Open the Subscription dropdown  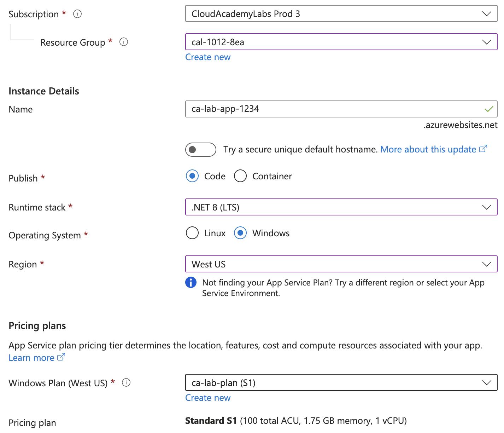click(x=341, y=14)
